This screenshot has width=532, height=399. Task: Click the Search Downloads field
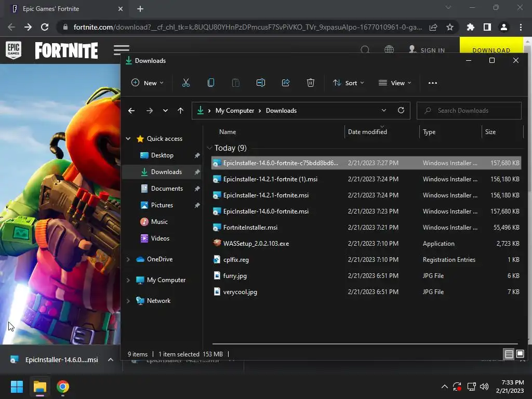click(469, 111)
